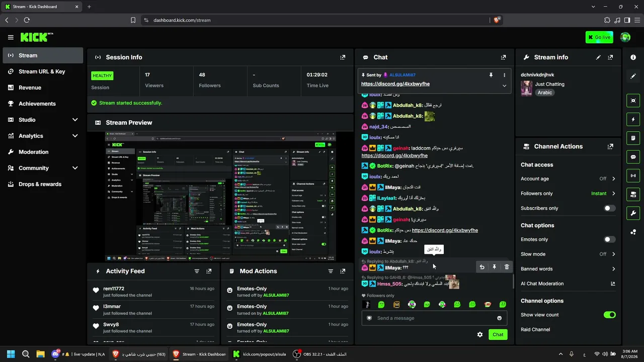Image resolution: width=644 pixels, height=362 pixels.
Task: Pin IIMaya's hovered chat message
Action: [x=494, y=267]
